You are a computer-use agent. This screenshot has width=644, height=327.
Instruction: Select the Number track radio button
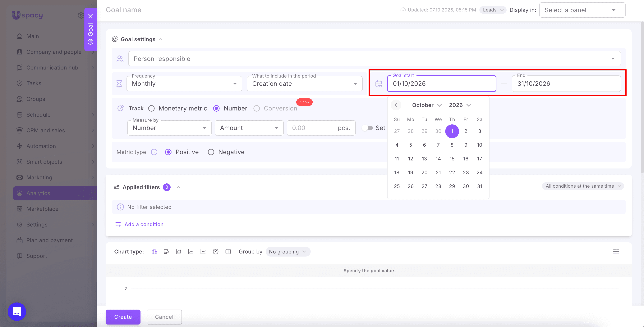point(217,108)
